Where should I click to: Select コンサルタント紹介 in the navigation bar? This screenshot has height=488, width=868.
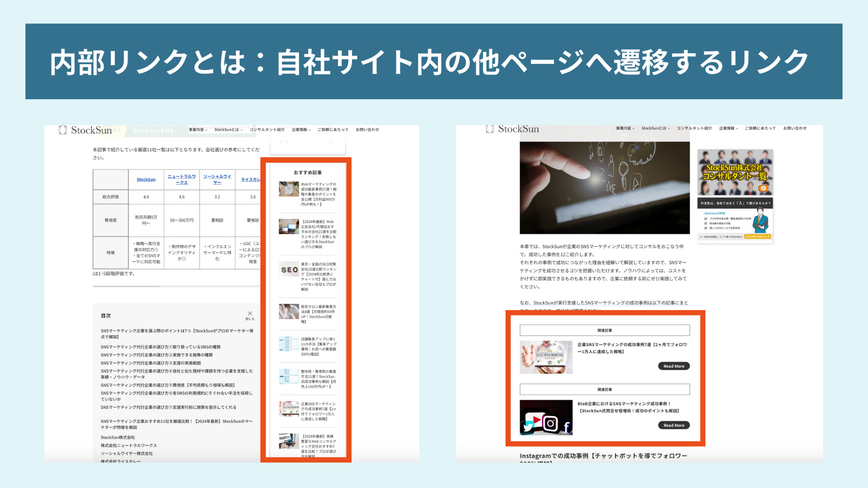267,130
